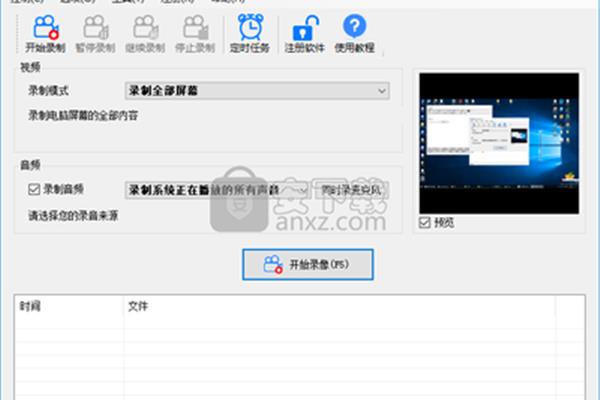The width and height of the screenshot is (600, 400).
Task: Click the 停止录制 toolbar icon
Action: [x=195, y=33]
